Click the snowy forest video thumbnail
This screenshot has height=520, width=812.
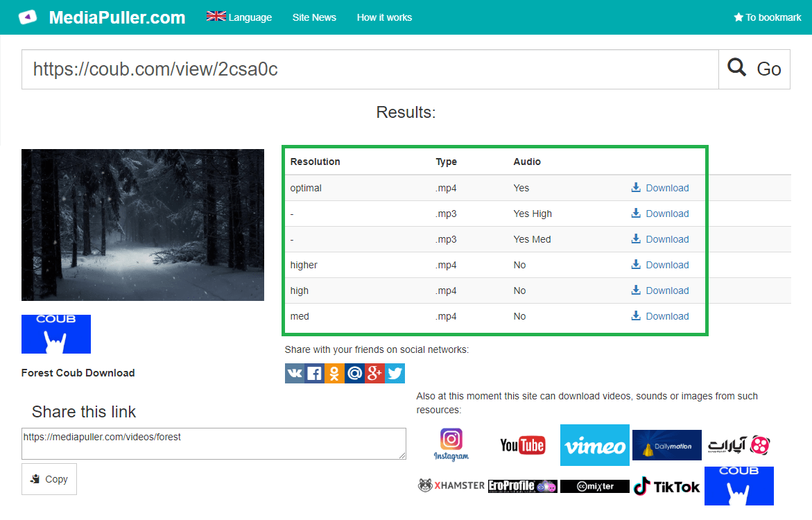(142, 225)
